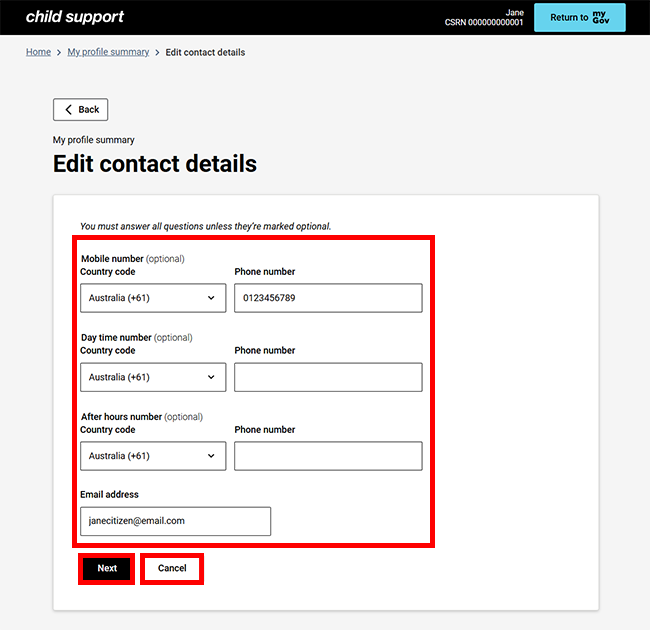Click the Mobile dropdown chevron arrow
Viewport: 650px width, 630px height.
coord(211,298)
